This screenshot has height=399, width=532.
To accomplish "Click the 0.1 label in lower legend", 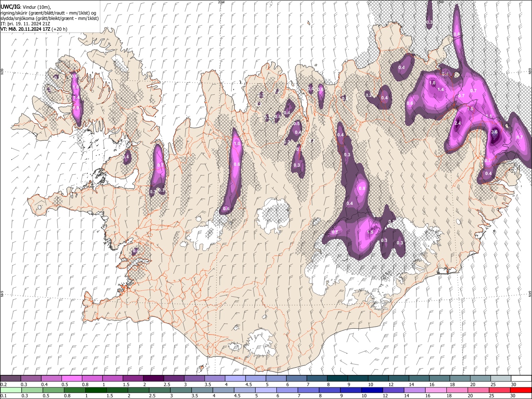I will [3, 396].
